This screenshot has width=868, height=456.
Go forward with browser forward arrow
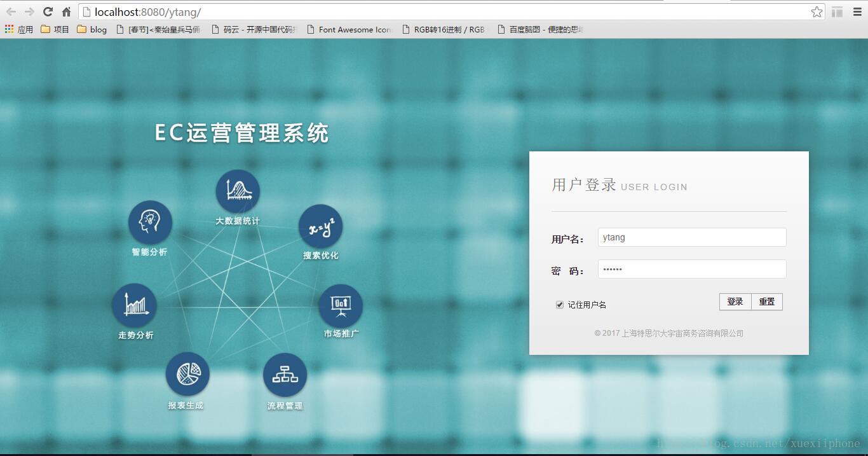[x=29, y=11]
